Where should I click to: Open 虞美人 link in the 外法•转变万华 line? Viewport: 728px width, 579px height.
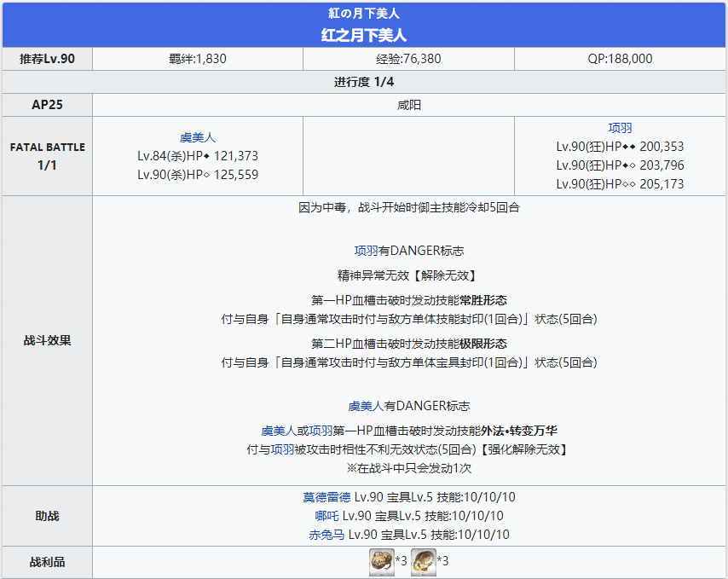(x=279, y=431)
